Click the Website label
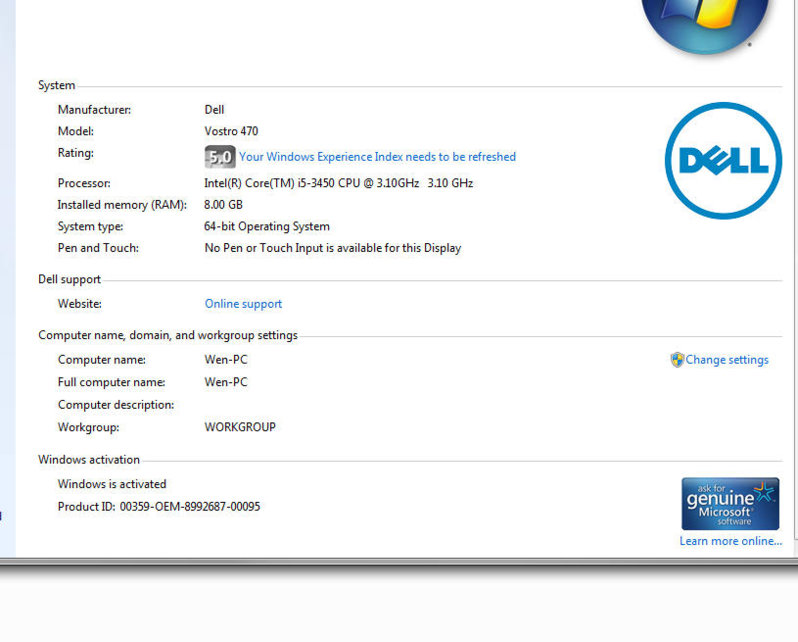Screen dimensions: 798x642 80,304
